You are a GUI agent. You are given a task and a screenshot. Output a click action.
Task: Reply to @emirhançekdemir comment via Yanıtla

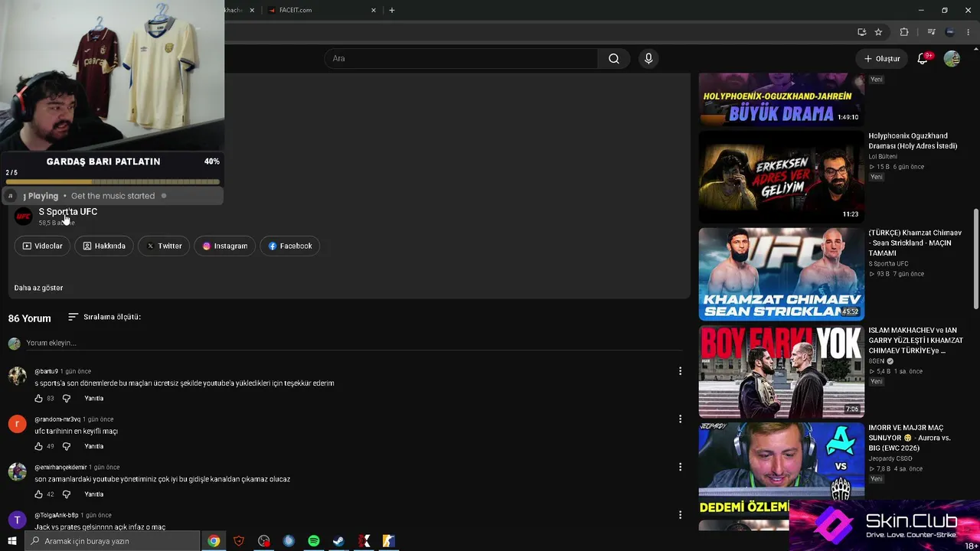click(x=93, y=494)
